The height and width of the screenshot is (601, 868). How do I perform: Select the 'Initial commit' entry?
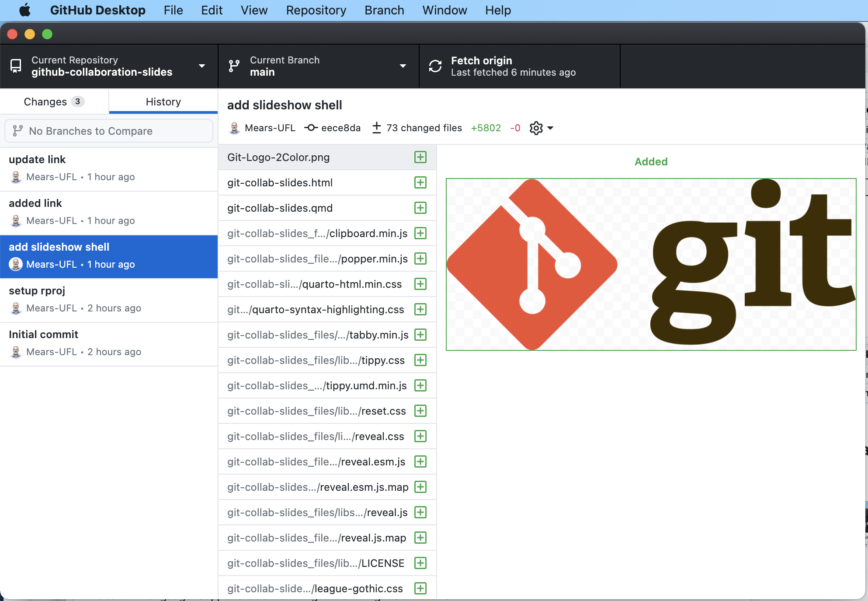(x=108, y=344)
